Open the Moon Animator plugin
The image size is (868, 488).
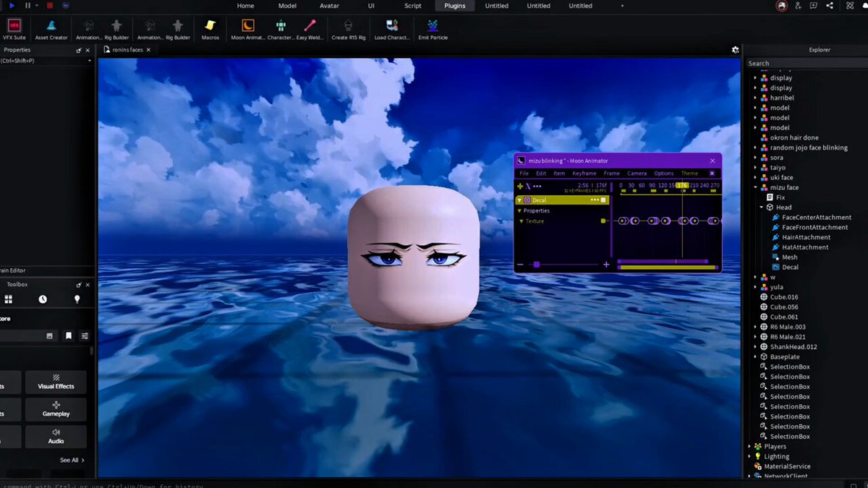pyautogui.click(x=247, y=29)
